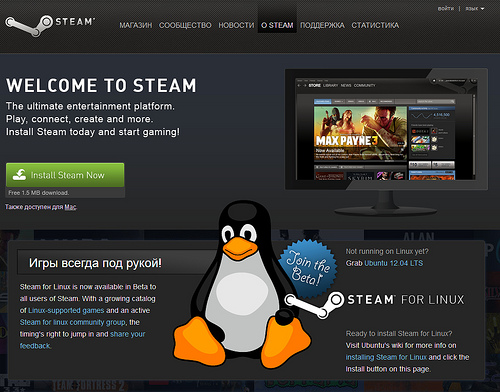500x392 pixels.
Task: Open the ПОДДЕРЖКА page
Action: [x=322, y=25]
